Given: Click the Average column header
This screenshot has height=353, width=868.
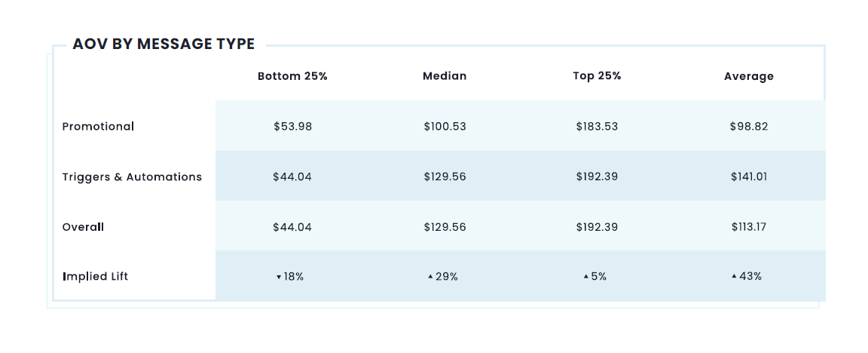Looking at the screenshot, I should click(x=749, y=76).
